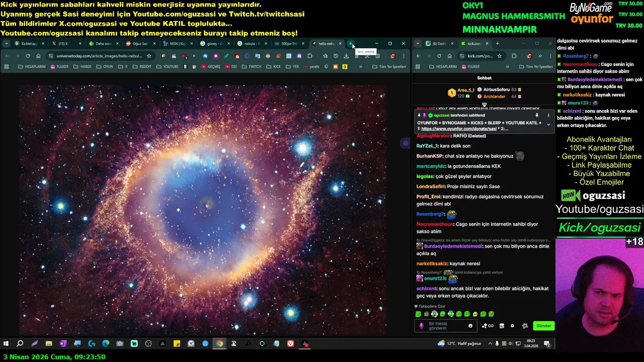The height and width of the screenshot is (362, 644).
Task: Open the Tüm Yer İşaretleri folder in the left browser
Action: tap(389, 66)
